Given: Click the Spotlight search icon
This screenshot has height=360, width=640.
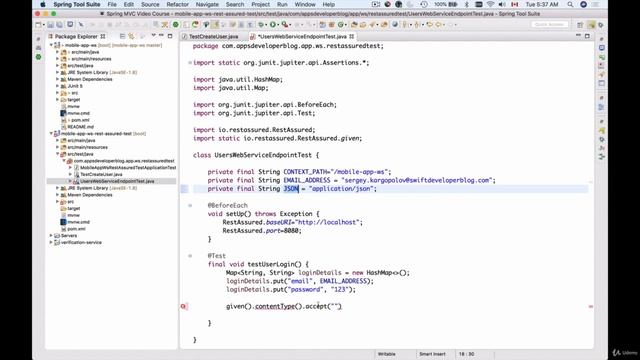Looking at the screenshot, I should pyautogui.click(x=570, y=4).
